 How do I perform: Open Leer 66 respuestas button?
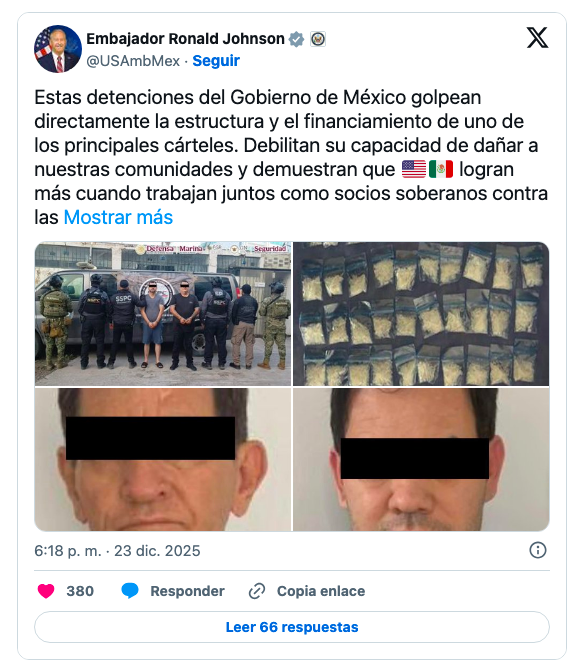[292, 627]
